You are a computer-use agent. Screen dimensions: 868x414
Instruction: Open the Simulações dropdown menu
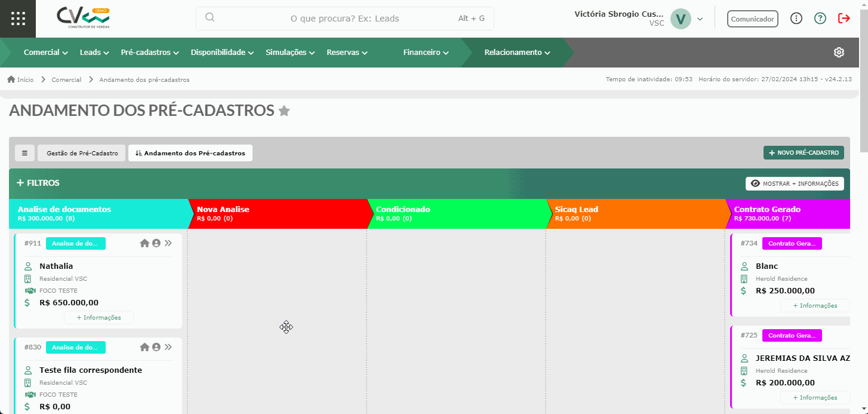290,53
